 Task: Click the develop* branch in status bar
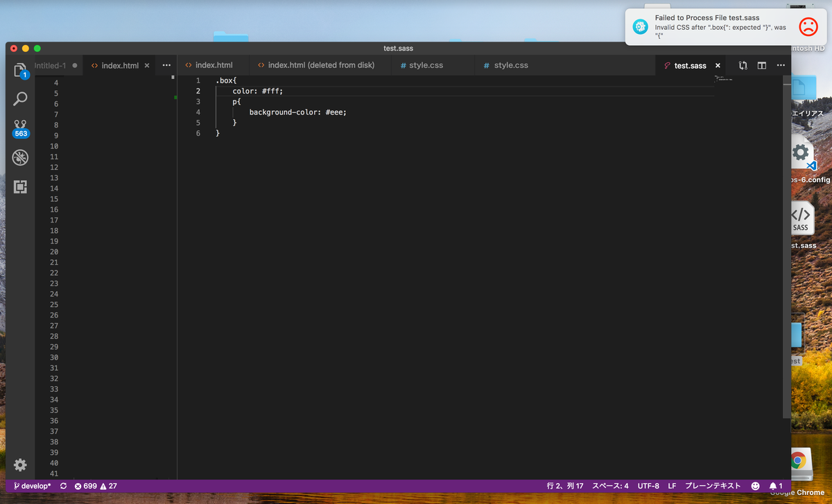point(32,486)
